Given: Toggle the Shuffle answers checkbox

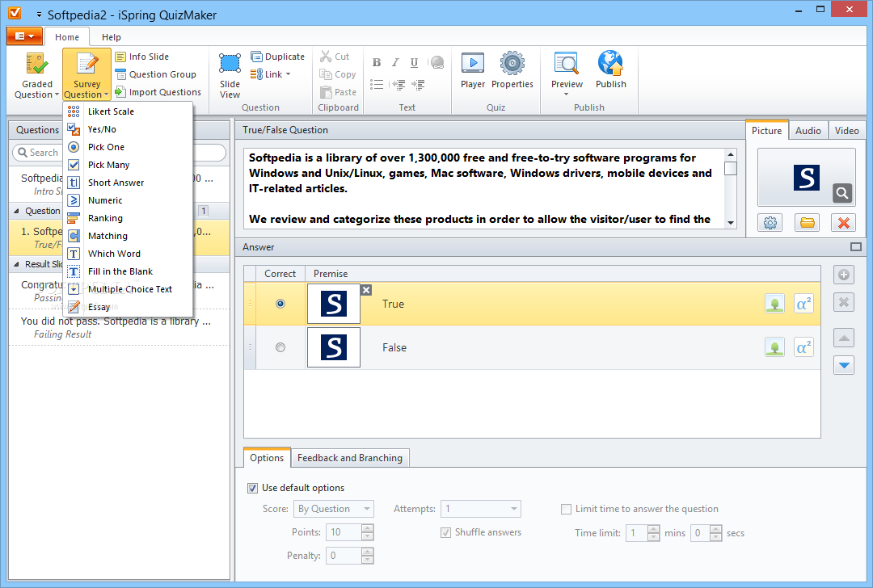Looking at the screenshot, I should 446,532.
